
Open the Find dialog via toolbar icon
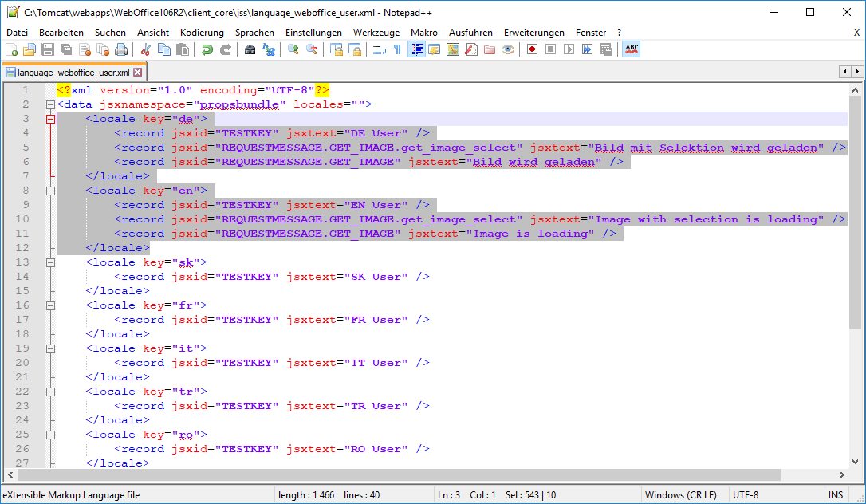(250, 49)
